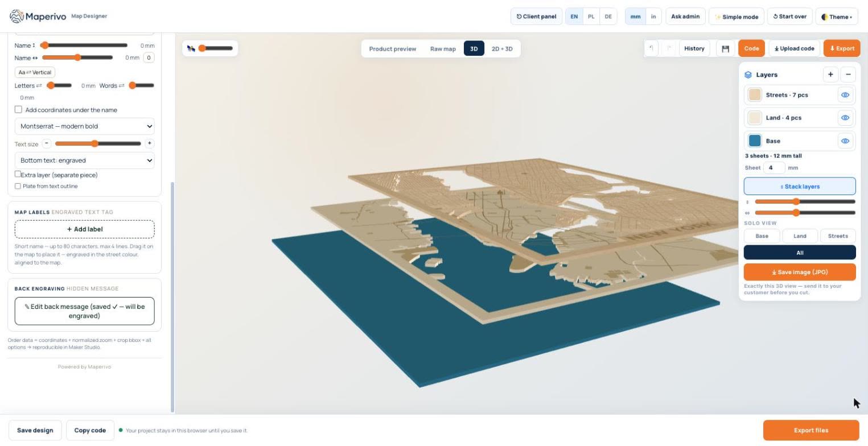The image size is (868, 446).
Task: Check Plate from text outline
Action: click(x=18, y=186)
